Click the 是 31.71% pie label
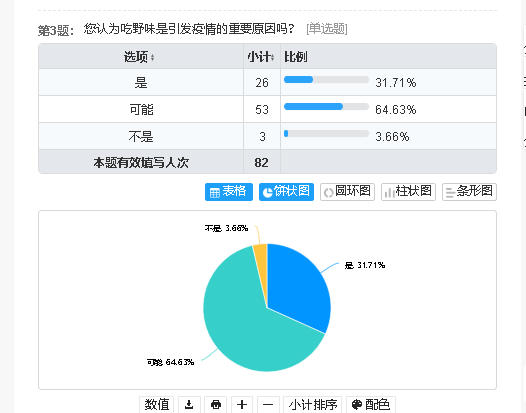Image resolution: width=526 pixels, height=413 pixels. point(365,265)
